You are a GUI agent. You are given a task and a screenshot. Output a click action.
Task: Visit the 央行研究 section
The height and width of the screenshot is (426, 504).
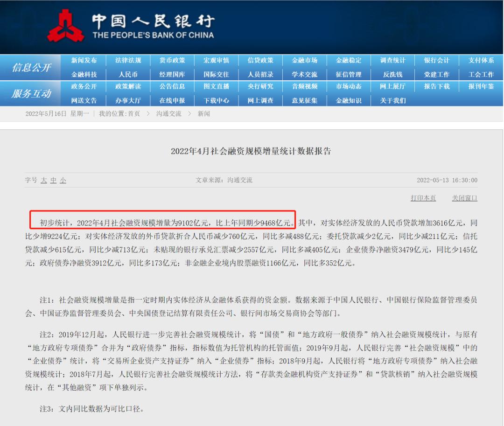(261, 86)
